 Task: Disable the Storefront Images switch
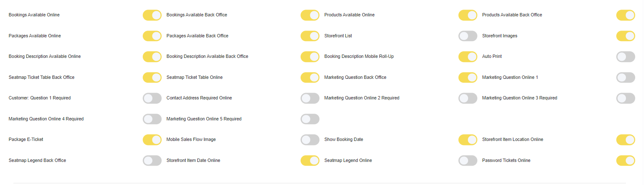pyautogui.click(x=626, y=36)
